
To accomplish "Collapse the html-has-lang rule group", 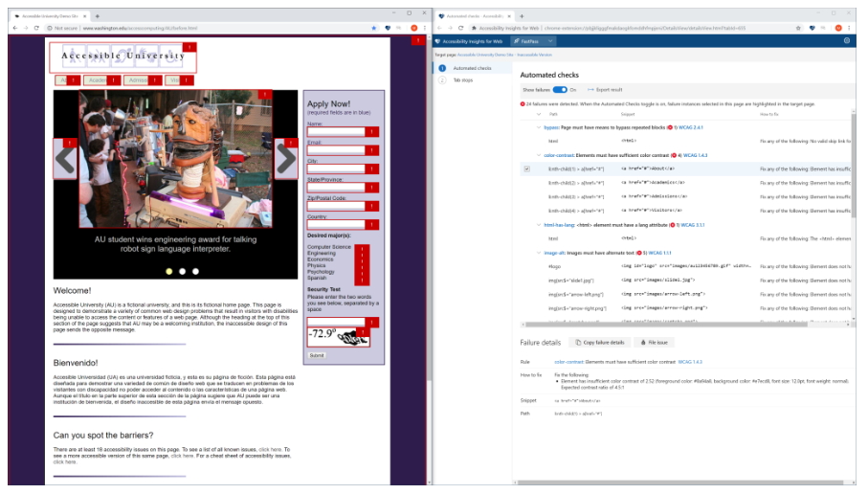I will (539, 225).
